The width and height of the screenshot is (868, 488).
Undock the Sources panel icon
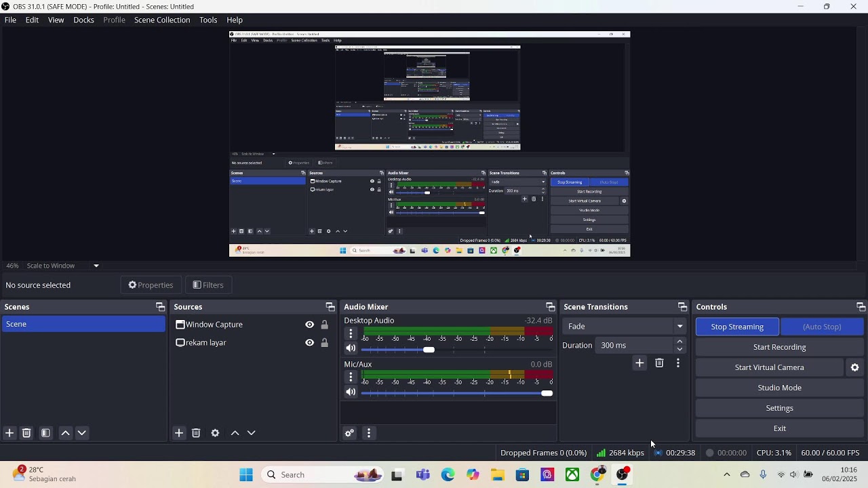330,307
